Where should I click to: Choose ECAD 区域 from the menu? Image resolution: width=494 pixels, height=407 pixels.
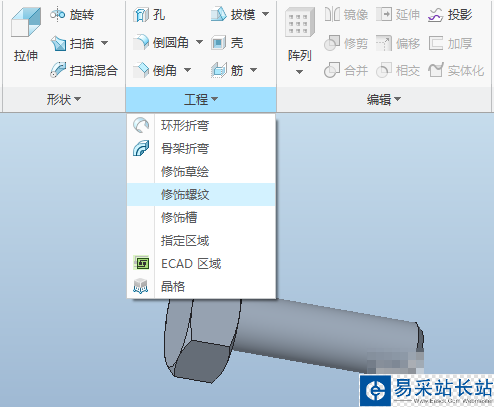[x=201, y=264]
